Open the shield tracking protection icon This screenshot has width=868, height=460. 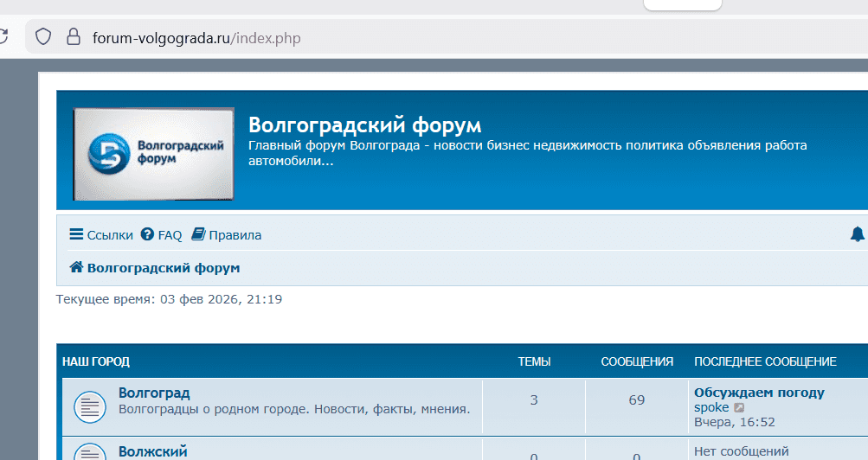tap(43, 37)
